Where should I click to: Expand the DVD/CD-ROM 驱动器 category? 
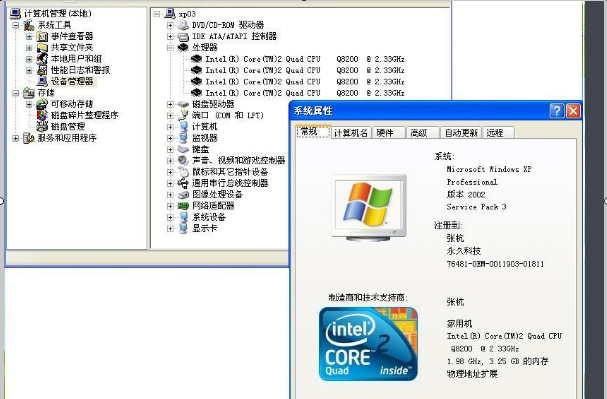tap(170, 26)
